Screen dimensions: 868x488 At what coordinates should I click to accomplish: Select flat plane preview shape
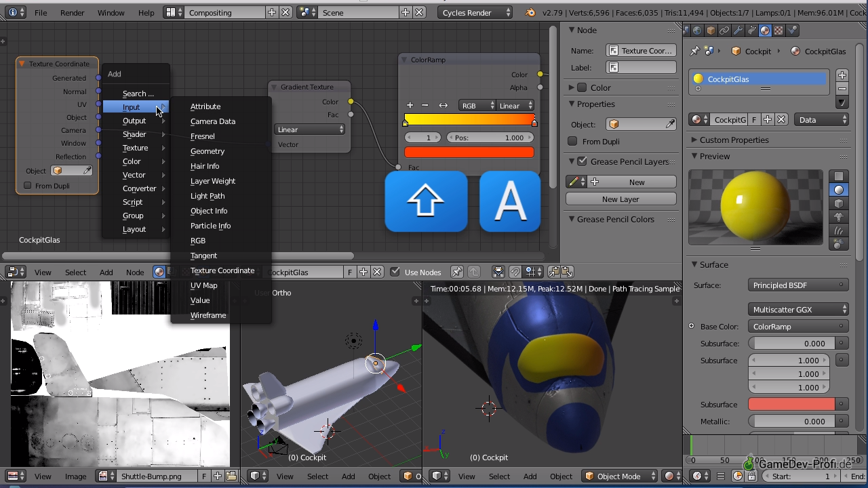tap(839, 176)
